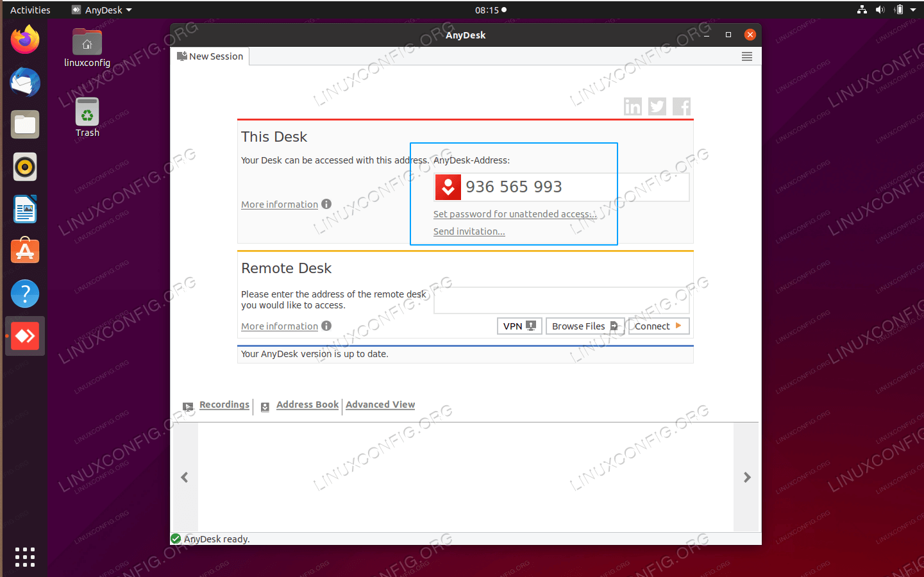
Task: Click the 'Your AnyDesk version is up to date.' text
Action: tap(314, 354)
